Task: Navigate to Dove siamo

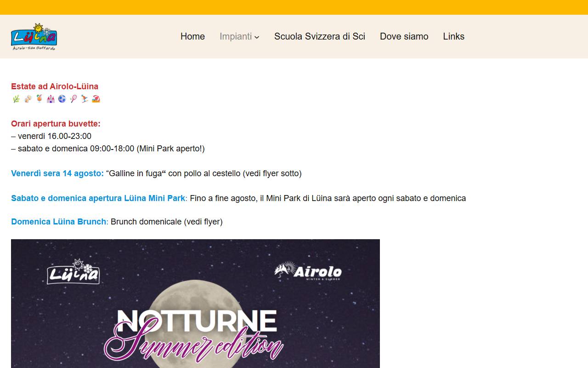Action: coord(404,36)
